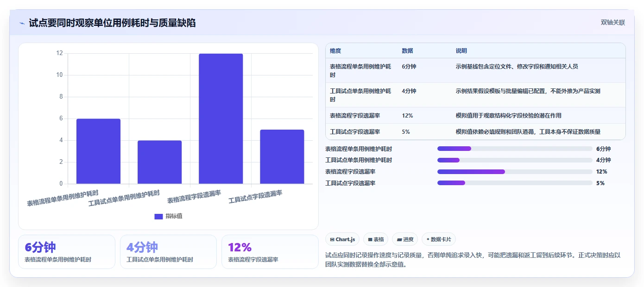Click the 工具试点字段遗漏率 progress bar
The height and width of the screenshot is (287, 644).
click(x=515, y=183)
